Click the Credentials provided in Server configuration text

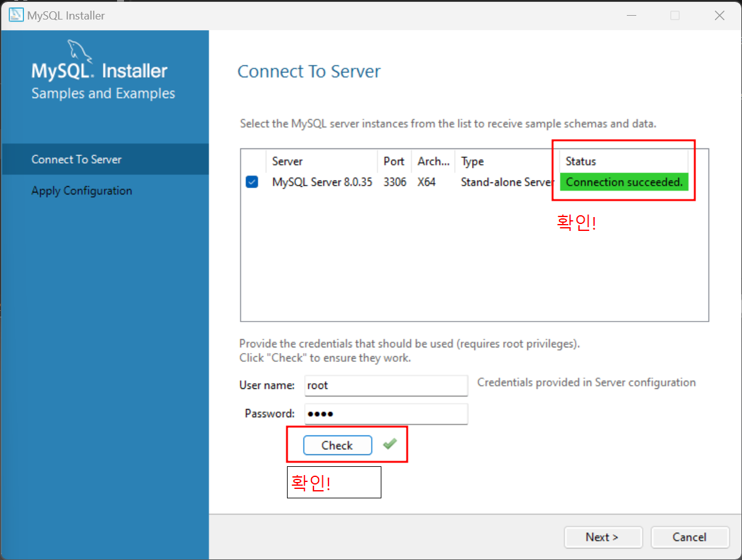[x=587, y=382]
